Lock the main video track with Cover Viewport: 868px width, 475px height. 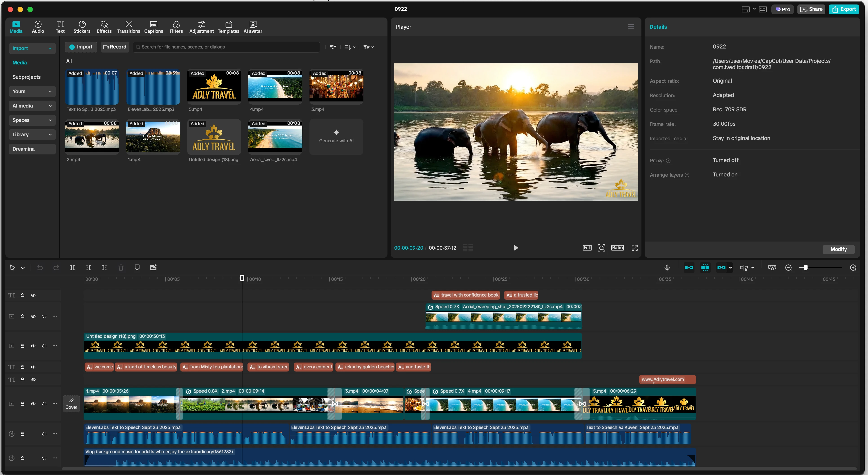[22, 404]
